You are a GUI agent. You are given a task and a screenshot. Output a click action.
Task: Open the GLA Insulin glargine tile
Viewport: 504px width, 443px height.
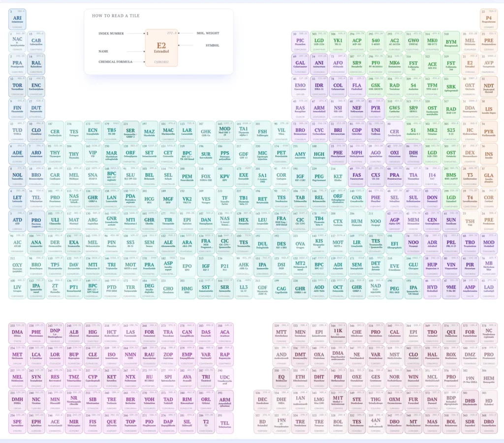(489, 177)
